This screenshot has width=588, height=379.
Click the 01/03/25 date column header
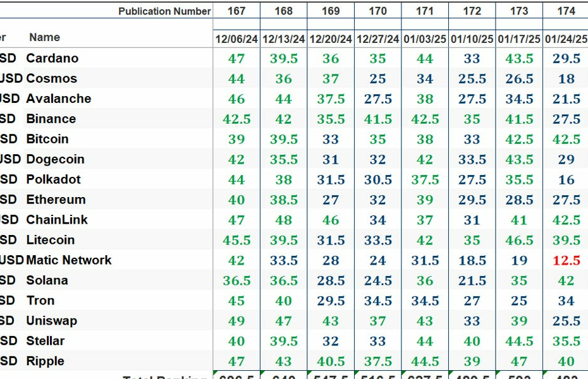point(425,39)
